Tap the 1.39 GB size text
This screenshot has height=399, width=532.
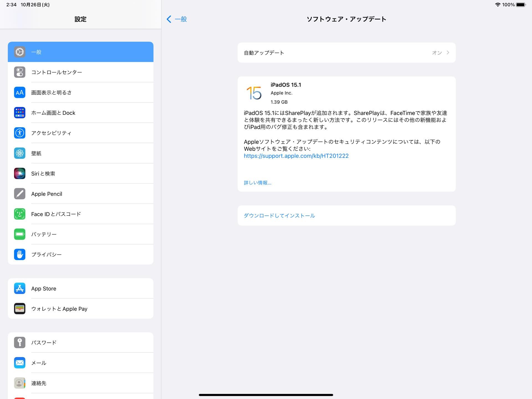tap(279, 102)
